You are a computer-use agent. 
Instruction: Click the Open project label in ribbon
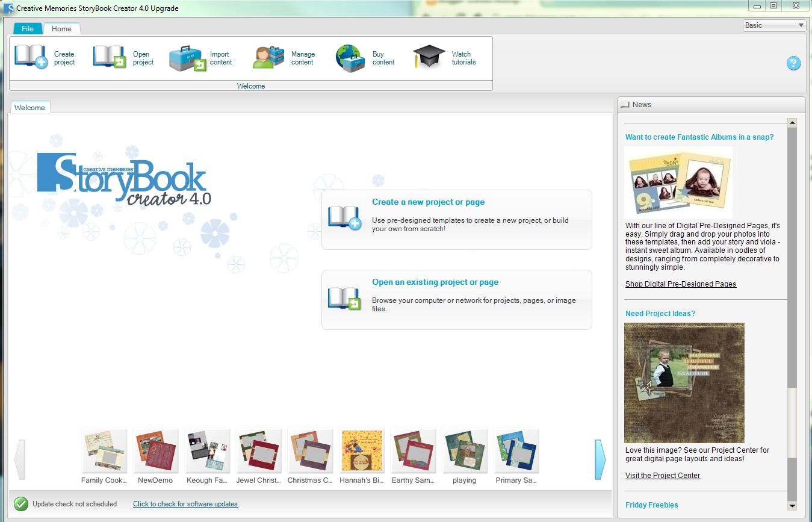click(143, 58)
